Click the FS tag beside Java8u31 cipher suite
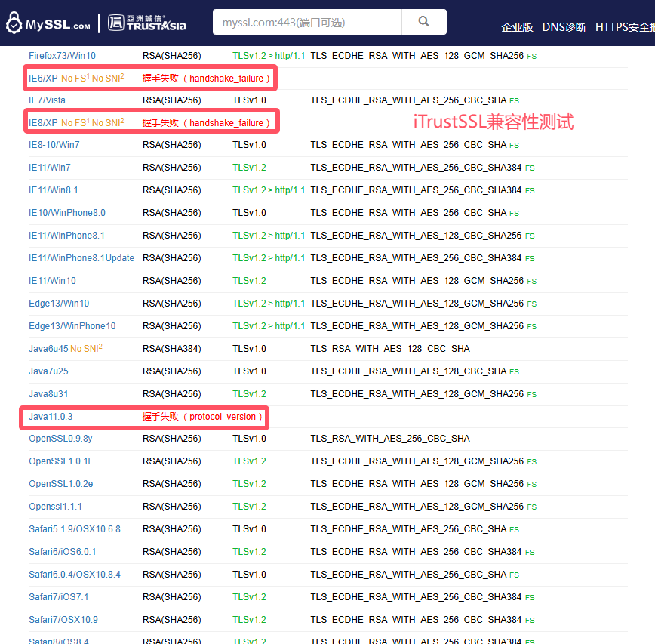Image resolution: width=655 pixels, height=644 pixels. pos(533,393)
